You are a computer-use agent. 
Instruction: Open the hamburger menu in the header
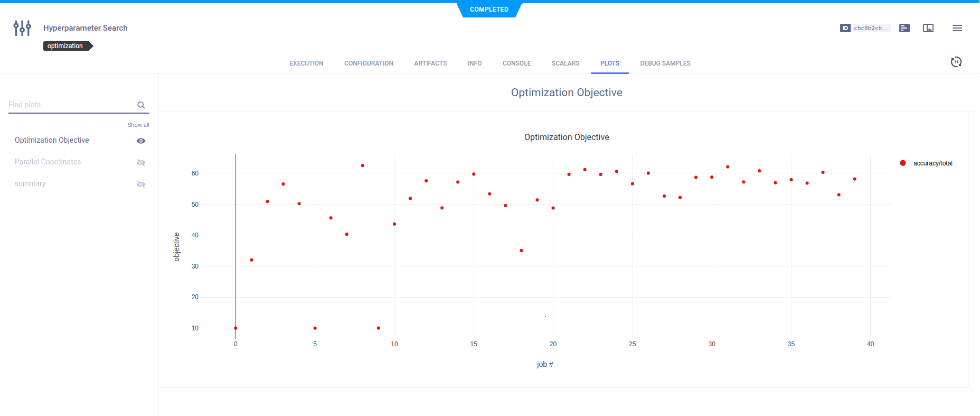[x=957, y=28]
